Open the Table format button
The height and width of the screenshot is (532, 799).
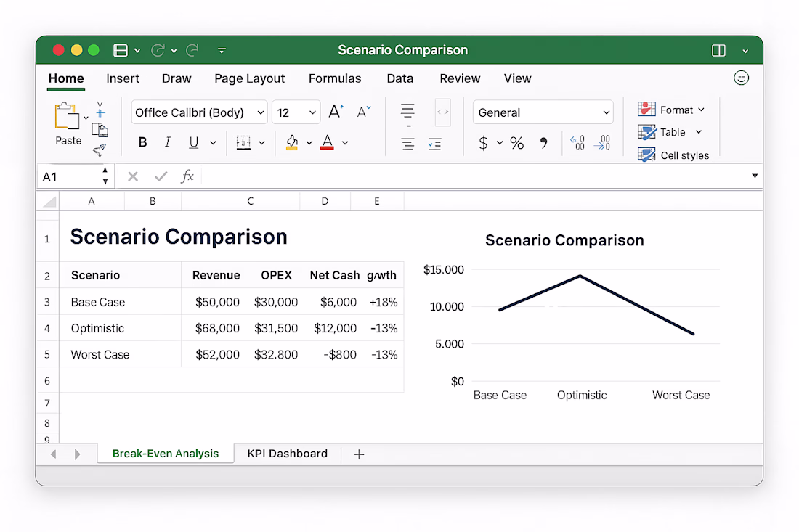[670, 132]
